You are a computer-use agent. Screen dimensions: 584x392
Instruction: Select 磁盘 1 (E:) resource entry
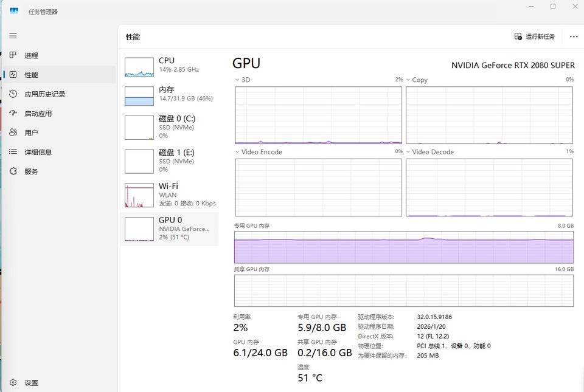point(170,161)
